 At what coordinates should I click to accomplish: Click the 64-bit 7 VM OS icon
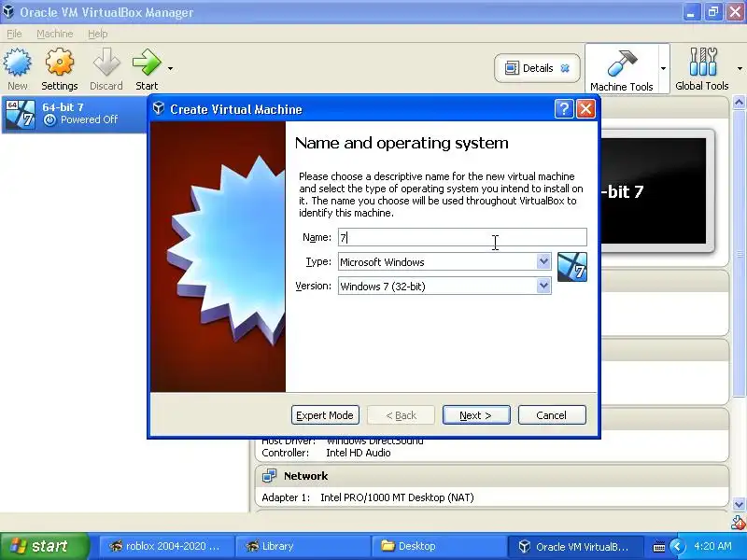pos(21,114)
